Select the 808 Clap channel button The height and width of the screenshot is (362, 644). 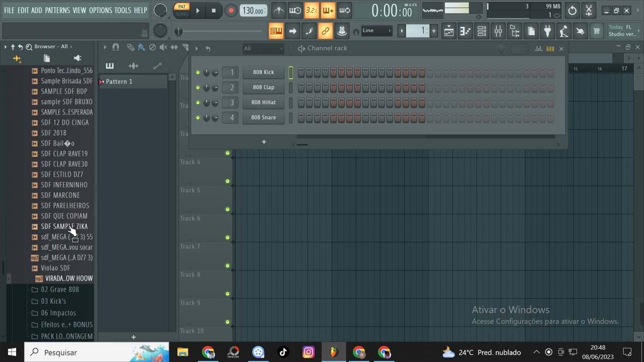(x=263, y=87)
